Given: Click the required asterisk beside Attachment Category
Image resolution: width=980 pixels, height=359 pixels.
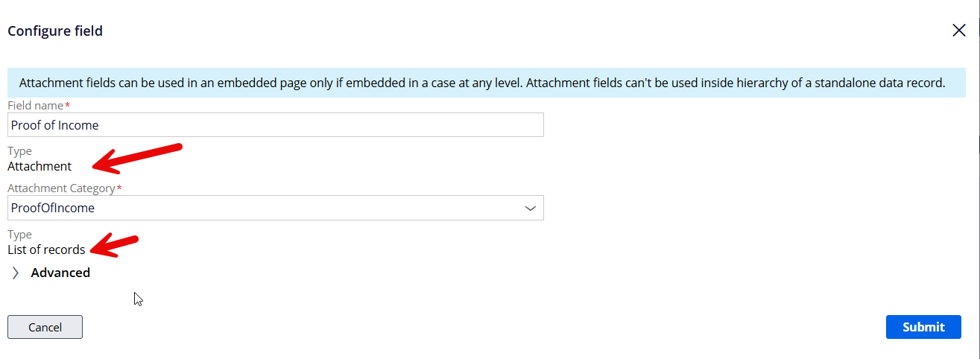Looking at the screenshot, I should click(x=119, y=188).
